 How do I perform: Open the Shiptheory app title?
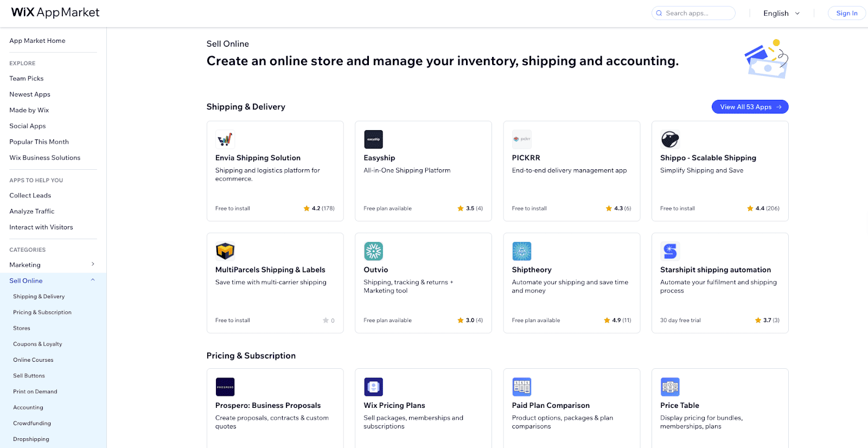532,270
